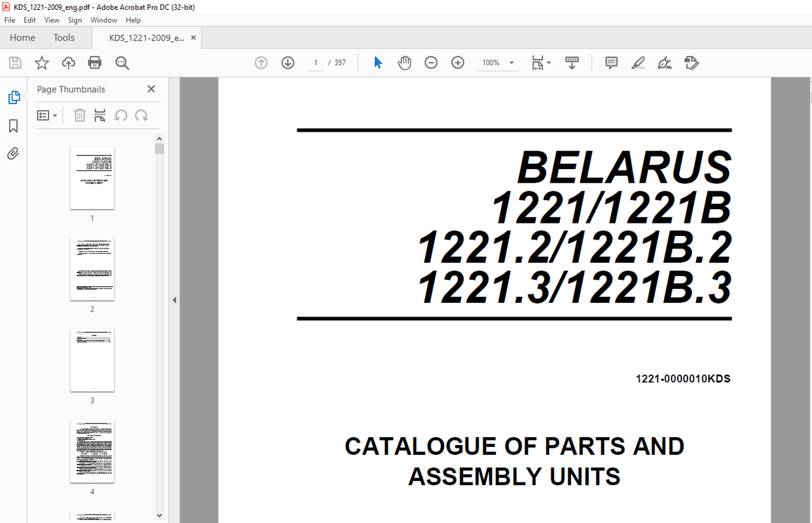The width and height of the screenshot is (812, 523).
Task: Open the Fill & Sign tool
Action: (663, 62)
